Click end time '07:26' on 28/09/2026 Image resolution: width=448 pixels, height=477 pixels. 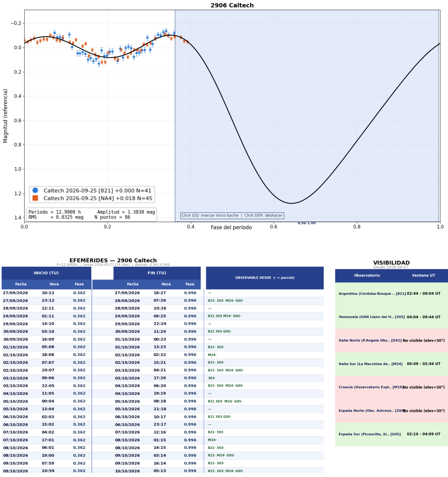tap(160, 301)
